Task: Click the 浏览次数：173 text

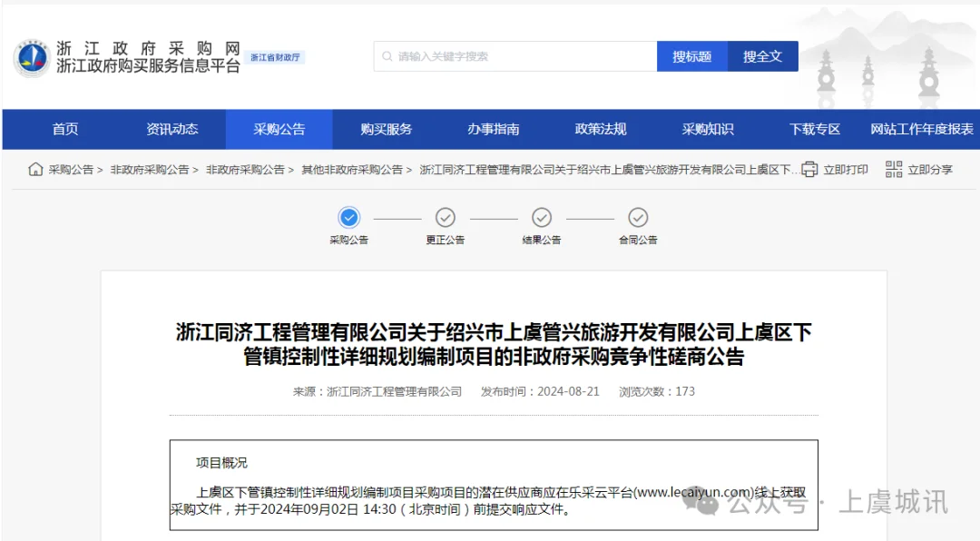Action: click(657, 391)
